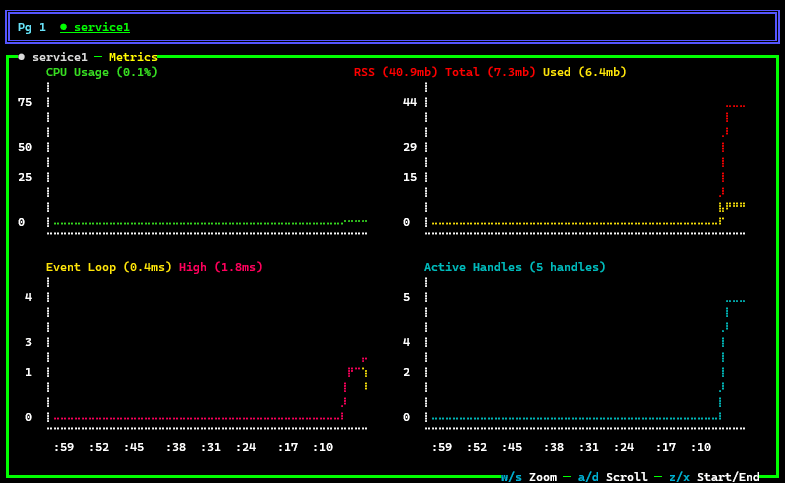Click the 2 tick on Active Handles axis
Viewport: 785px width, 483px height.
(407, 372)
